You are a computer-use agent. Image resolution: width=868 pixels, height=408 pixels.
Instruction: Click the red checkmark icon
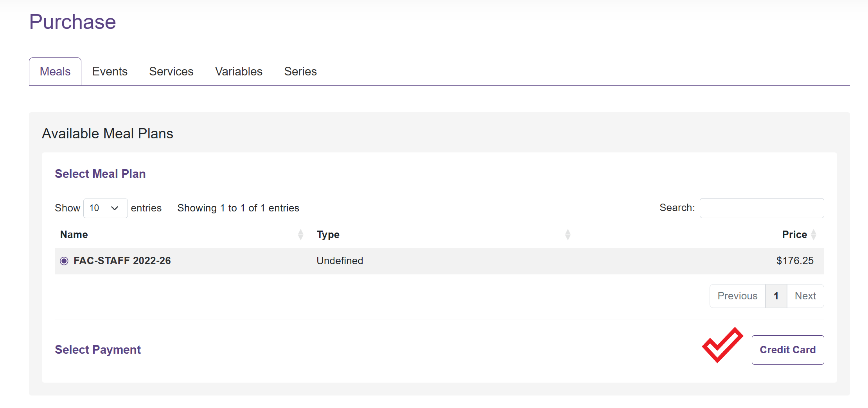tap(722, 345)
